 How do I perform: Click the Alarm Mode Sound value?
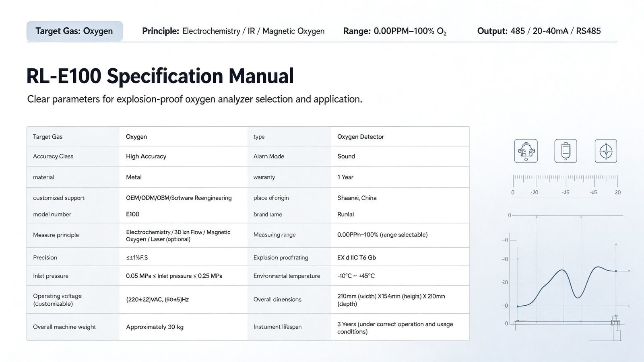(x=346, y=156)
